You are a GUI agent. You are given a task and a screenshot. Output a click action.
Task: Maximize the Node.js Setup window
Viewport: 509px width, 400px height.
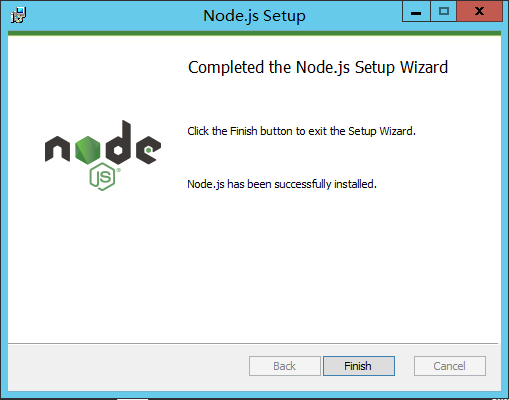444,12
